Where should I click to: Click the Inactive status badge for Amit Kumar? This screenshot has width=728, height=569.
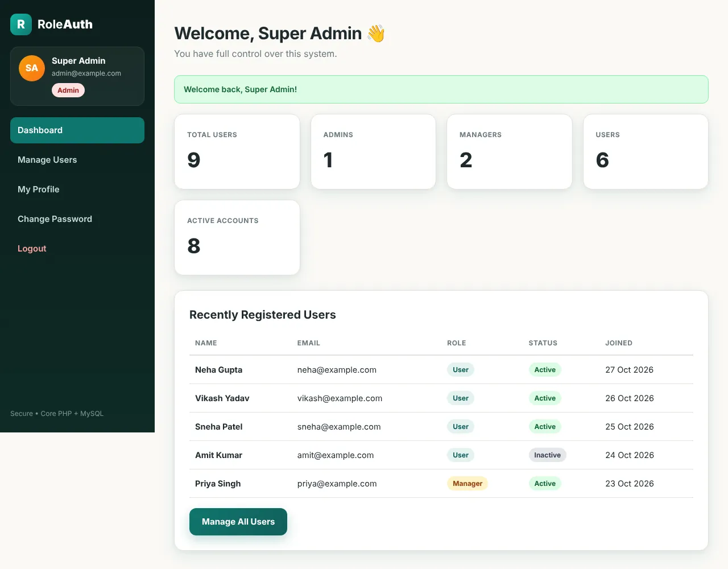[547, 455]
